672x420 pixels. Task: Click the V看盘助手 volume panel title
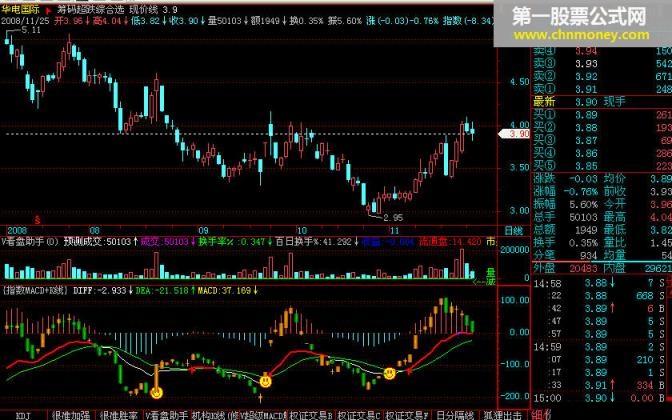coord(30,242)
